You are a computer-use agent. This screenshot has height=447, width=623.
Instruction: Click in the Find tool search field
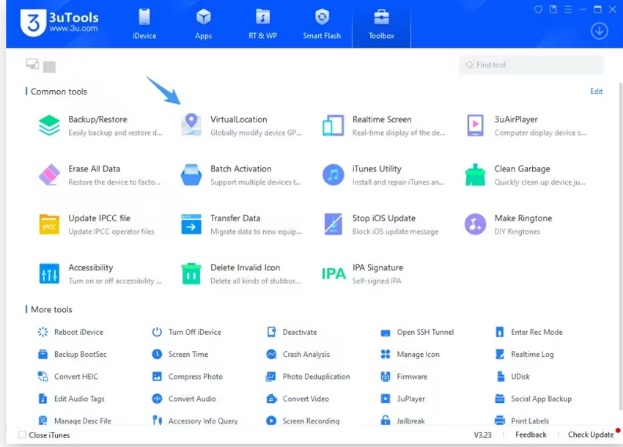click(531, 65)
